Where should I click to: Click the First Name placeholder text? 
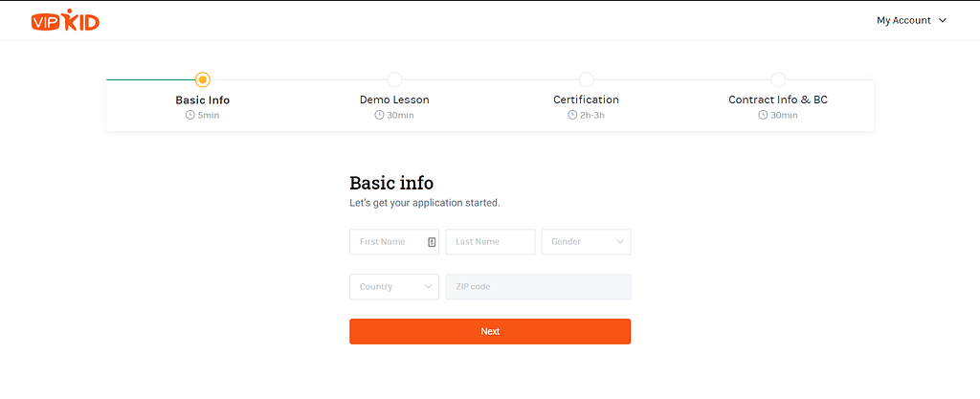[383, 242]
